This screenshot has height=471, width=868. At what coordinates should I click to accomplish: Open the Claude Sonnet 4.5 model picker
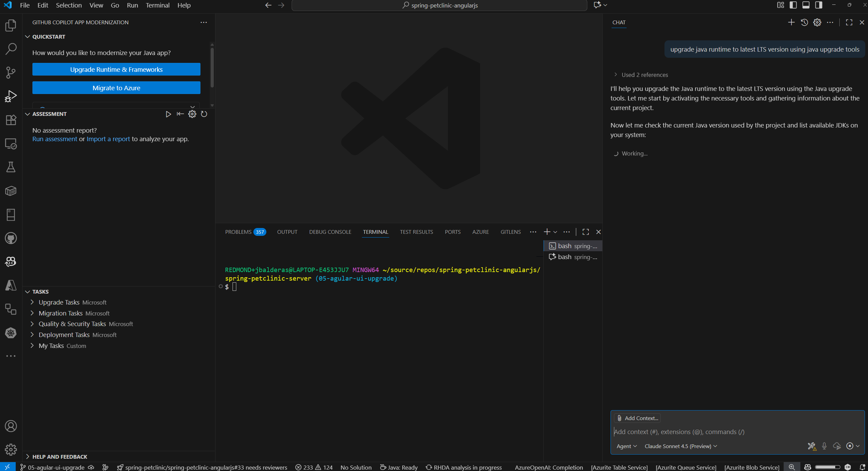[x=680, y=446]
